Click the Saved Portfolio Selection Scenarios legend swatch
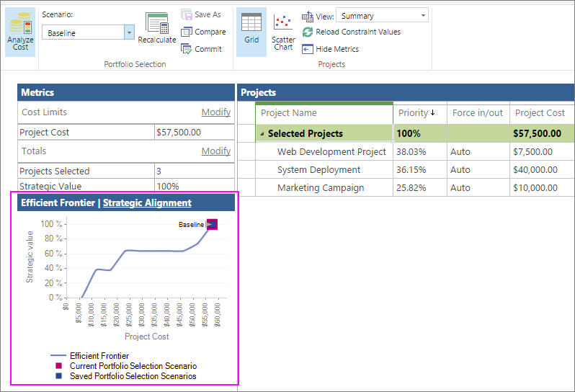Viewport: 575px width, 392px height. (58, 376)
